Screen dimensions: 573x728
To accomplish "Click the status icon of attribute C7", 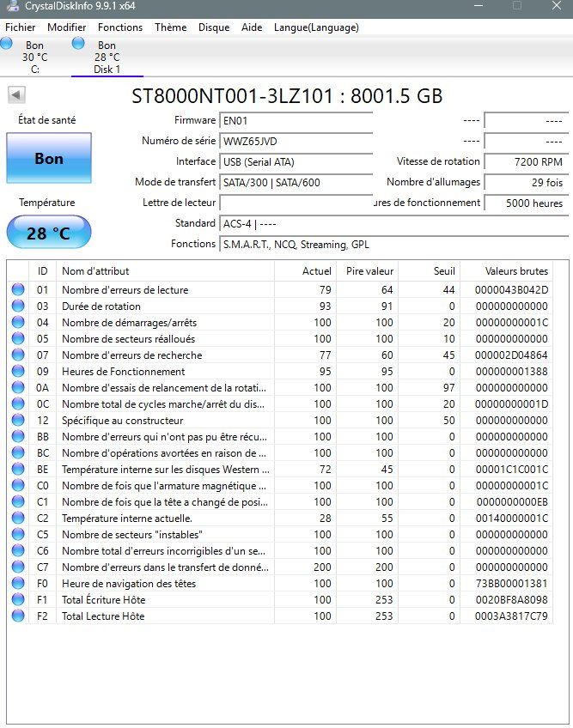I will click(18, 567).
